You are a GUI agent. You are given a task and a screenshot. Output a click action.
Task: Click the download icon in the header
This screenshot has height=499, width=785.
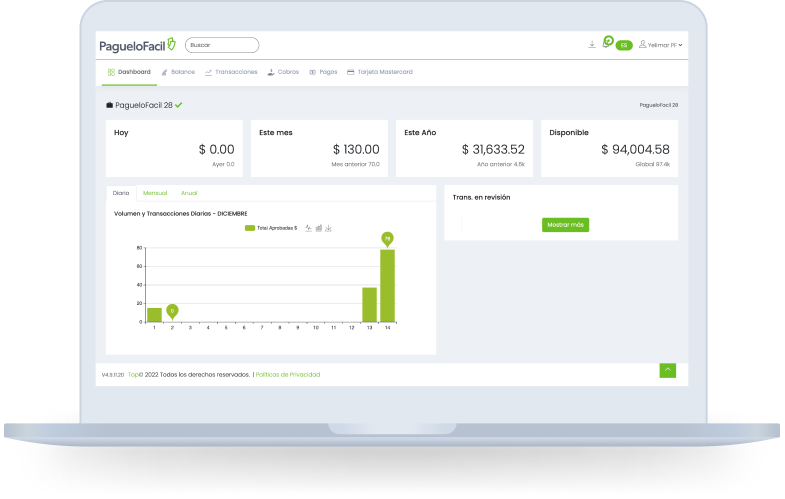click(x=592, y=45)
